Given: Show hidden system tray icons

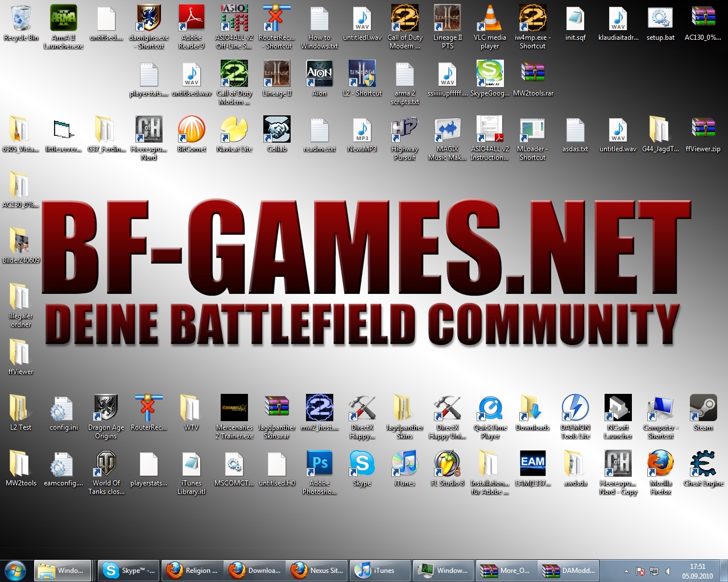Looking at the screenshot, I should pyautogui.click(x=626, y=571).
